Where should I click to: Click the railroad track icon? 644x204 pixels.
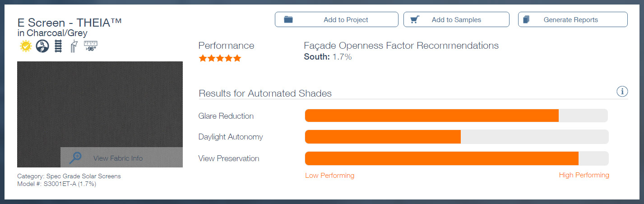click(58, 46)
